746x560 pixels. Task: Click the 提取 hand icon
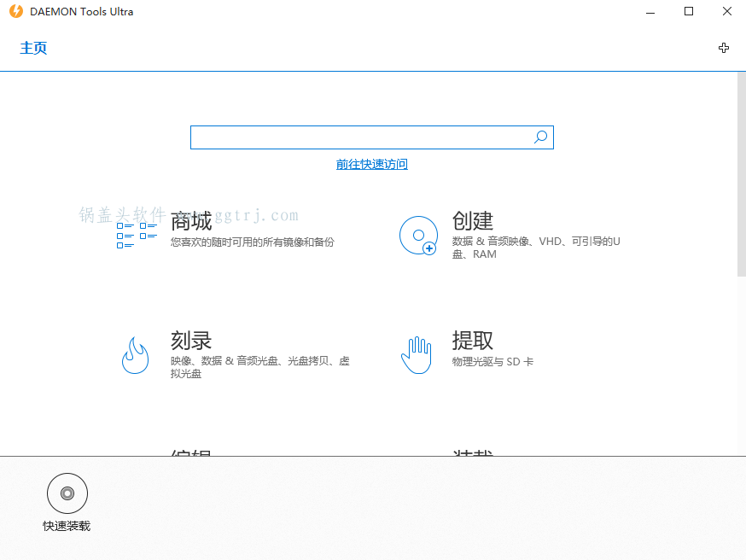(417, 354)
